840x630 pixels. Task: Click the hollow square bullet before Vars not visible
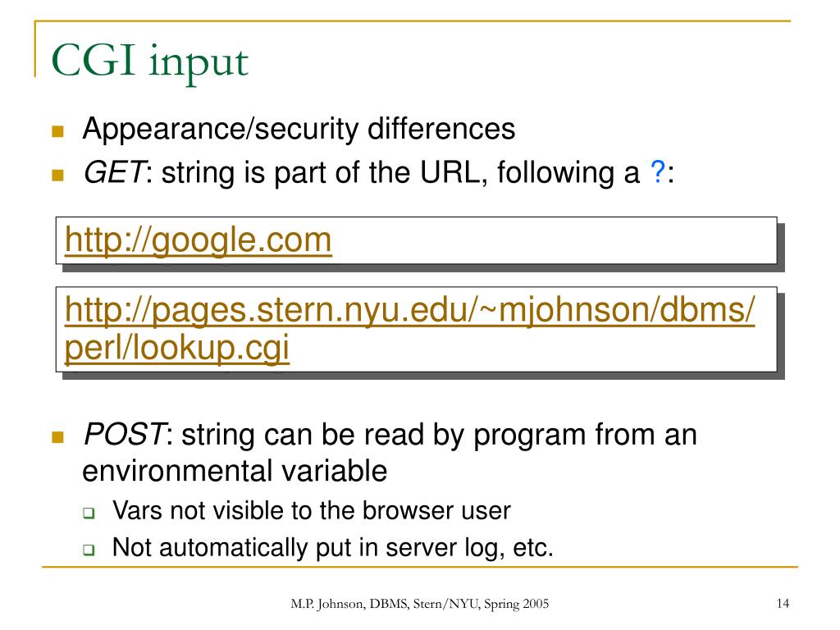click(x=89, y=513)
